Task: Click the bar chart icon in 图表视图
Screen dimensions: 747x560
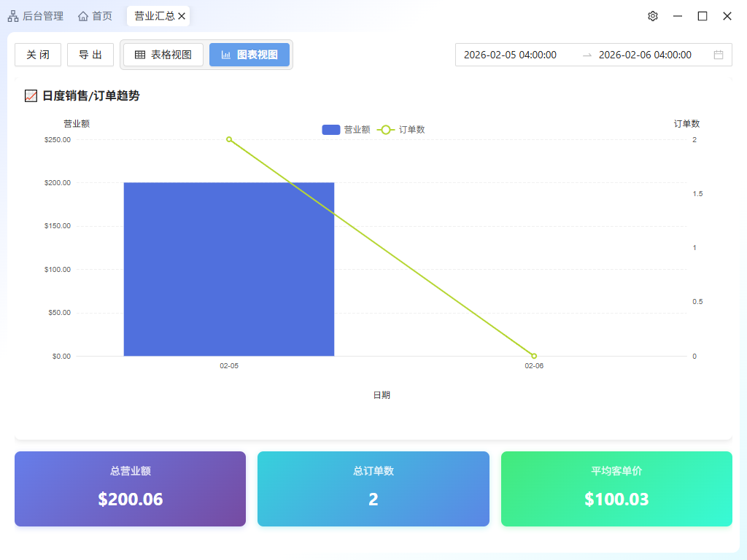Action: coord(226,55)
